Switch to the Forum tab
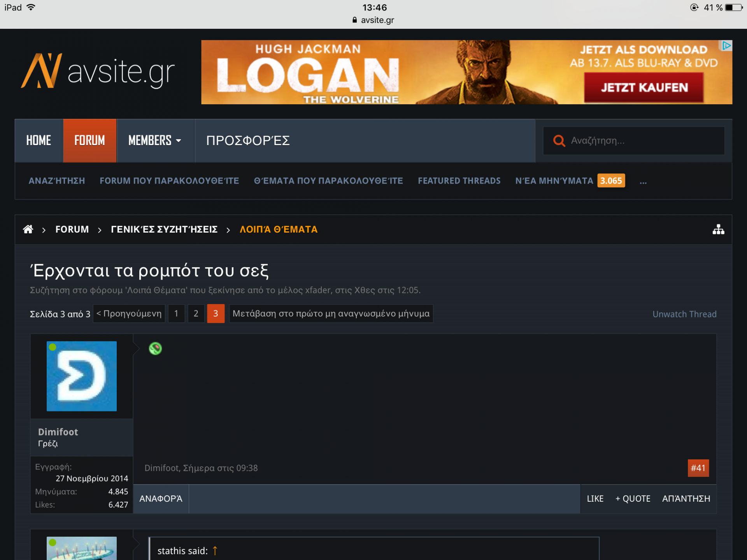Image resolution: width=747 pixels, height=560 pixels. pyautogui.click(x=89, y=140)
